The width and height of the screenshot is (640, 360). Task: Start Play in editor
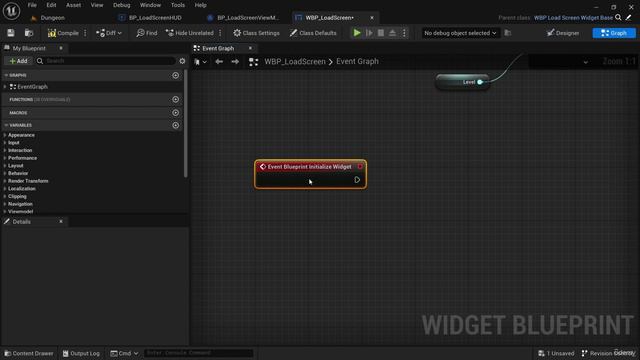pyautogui.click(x=357, y=33)
